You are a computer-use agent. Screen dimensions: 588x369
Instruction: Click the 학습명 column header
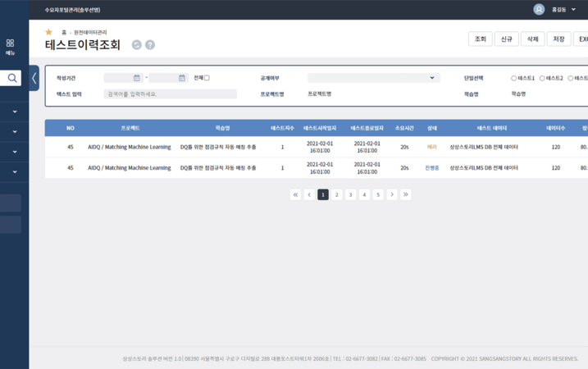(222, 128)
